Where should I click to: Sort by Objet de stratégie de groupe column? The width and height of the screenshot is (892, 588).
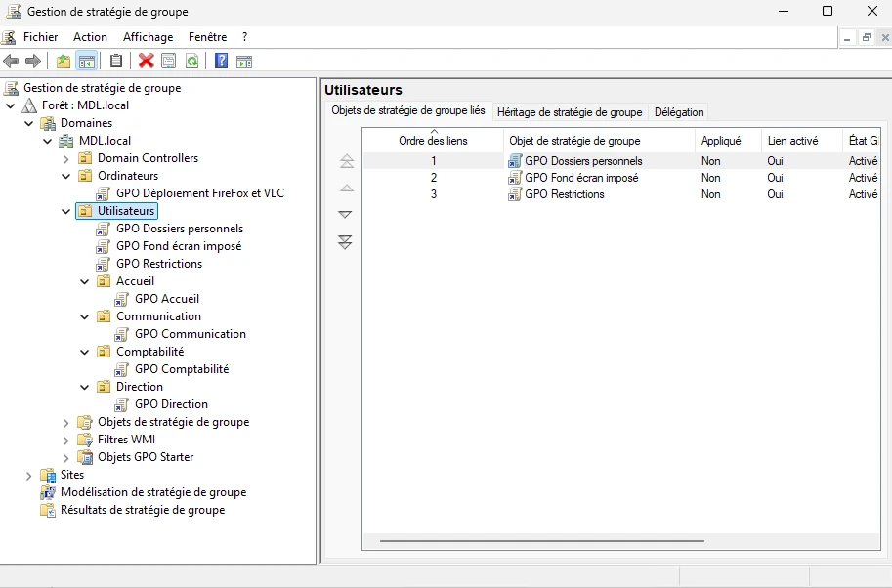[599, 141]
